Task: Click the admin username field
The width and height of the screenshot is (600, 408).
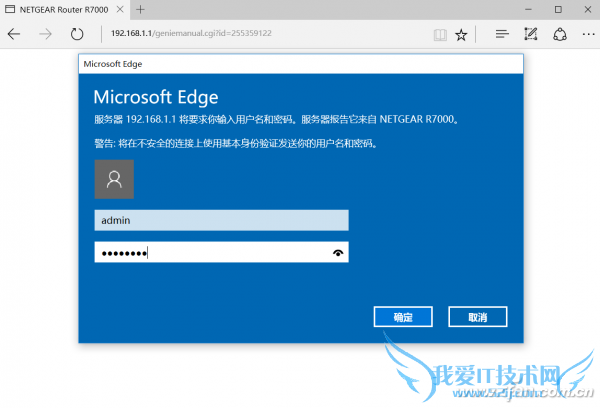Action: (x=221, y=220)
